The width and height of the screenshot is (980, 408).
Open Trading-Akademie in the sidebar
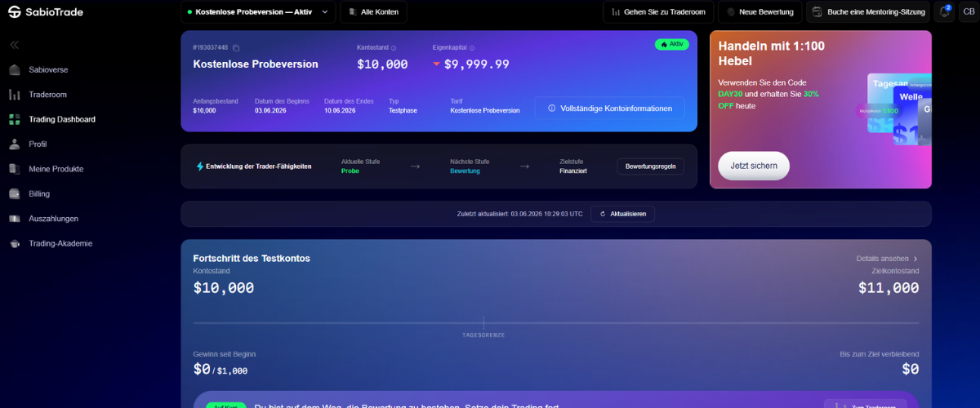(60, 243)
